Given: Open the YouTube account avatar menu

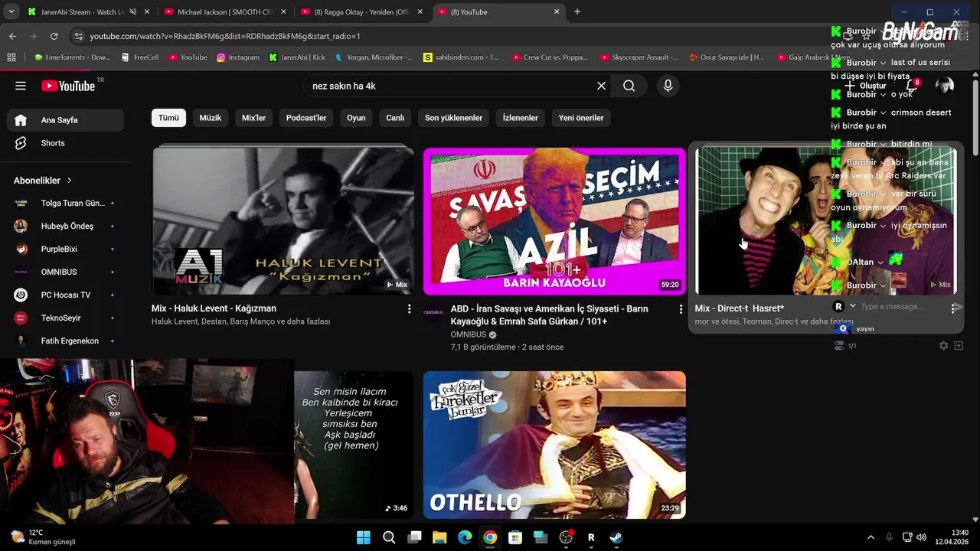Looking at the screenshot, I should [945, 86].
